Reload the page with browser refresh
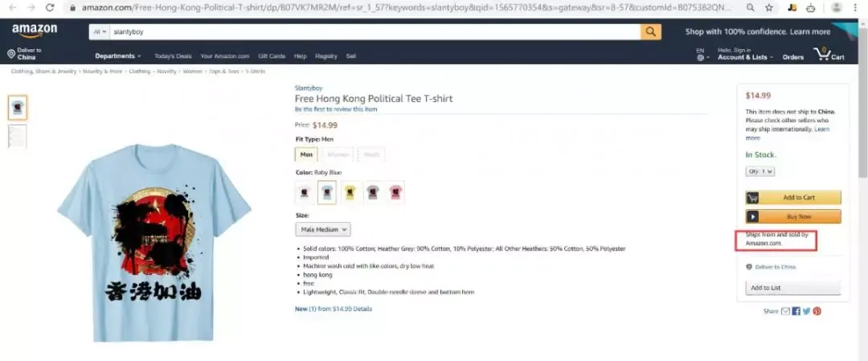Viewport: 868px width, 361px height. click(x=50, y=8)
